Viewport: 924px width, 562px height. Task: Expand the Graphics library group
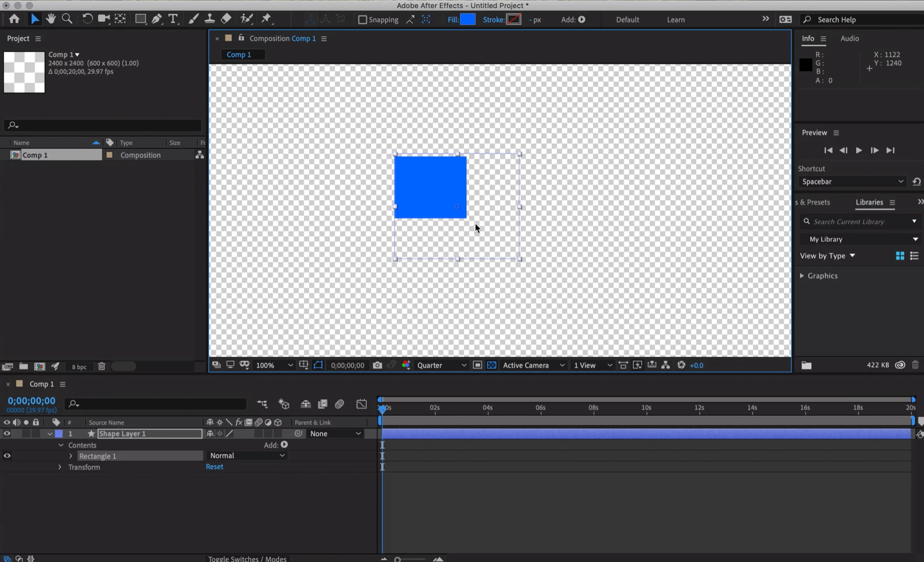802,276
